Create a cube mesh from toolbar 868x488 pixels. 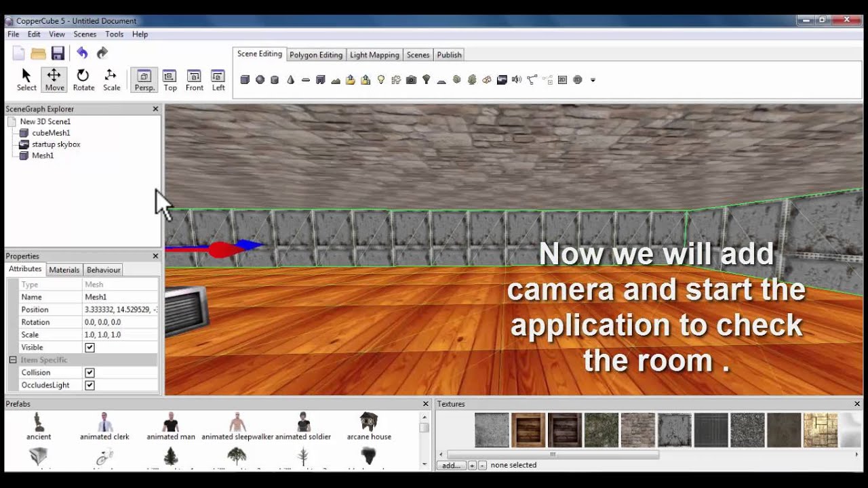[x=245, y=80]
